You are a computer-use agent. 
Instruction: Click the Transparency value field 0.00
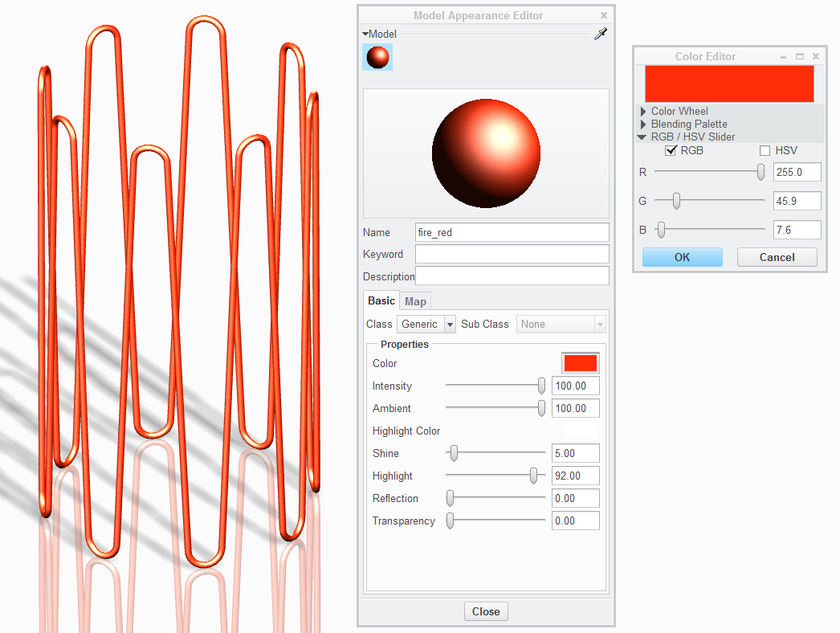click(575, 521)
